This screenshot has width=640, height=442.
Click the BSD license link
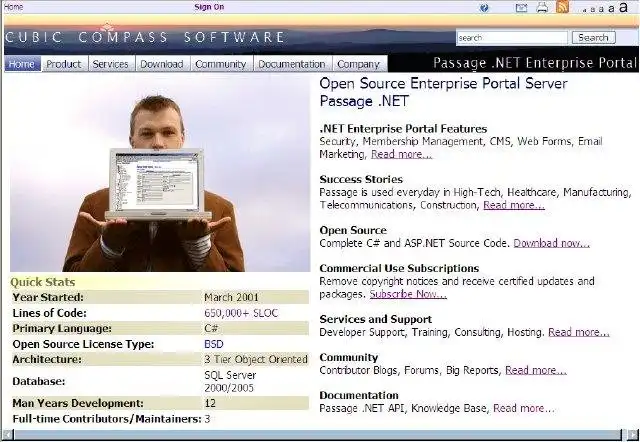point(214,344)
